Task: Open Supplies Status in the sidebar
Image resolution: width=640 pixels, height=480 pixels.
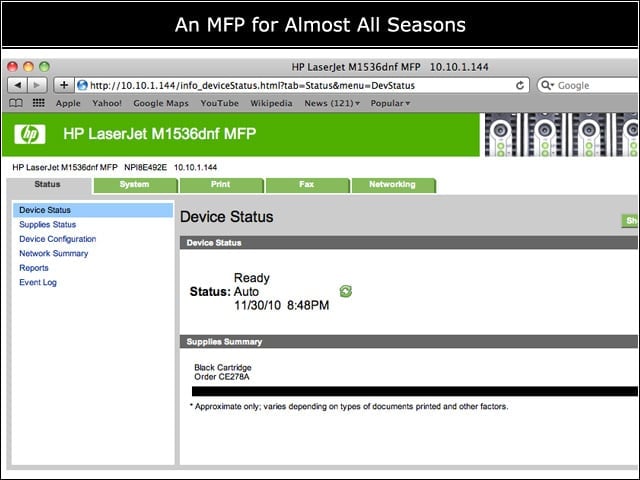Action: pyautogui.click(x=47, y=224)
